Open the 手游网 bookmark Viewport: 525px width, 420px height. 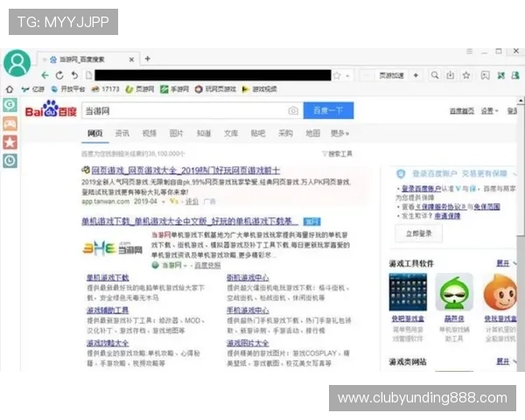click(x=174, y=89)
